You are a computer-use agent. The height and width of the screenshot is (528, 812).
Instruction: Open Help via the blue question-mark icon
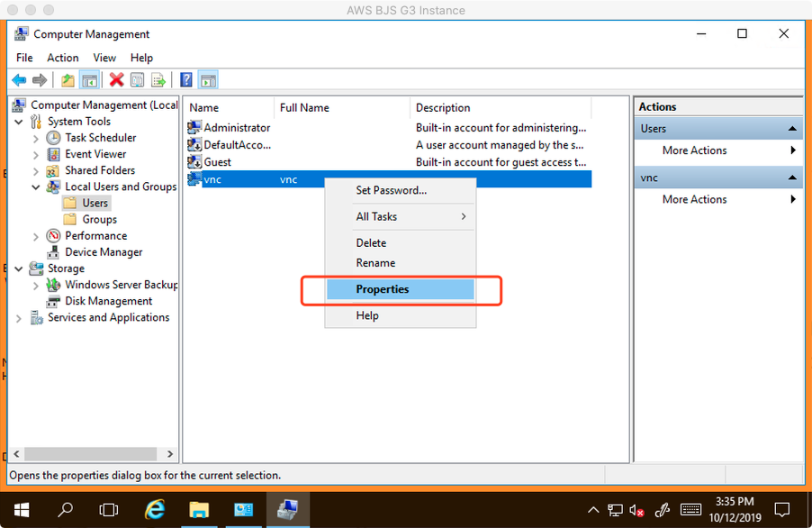point(186,80)
